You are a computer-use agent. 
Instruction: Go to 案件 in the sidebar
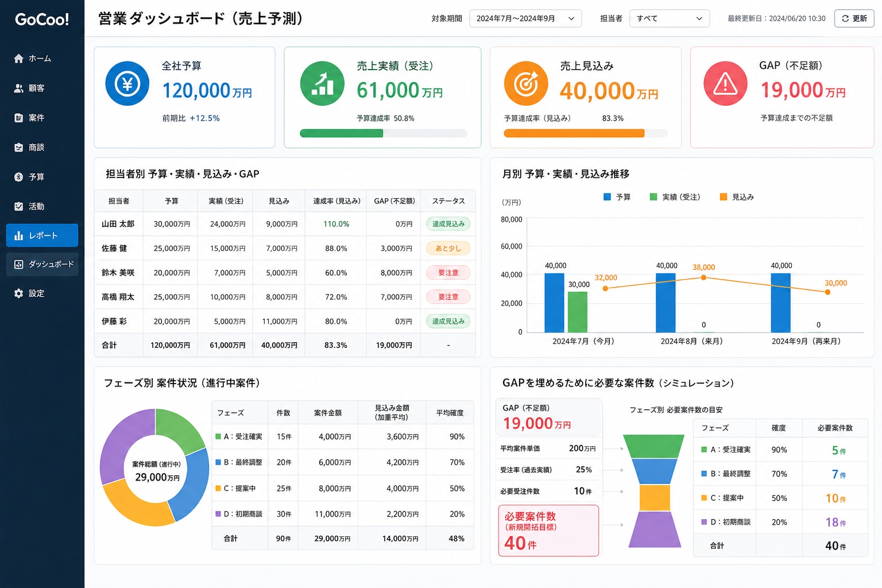(42, 118)
